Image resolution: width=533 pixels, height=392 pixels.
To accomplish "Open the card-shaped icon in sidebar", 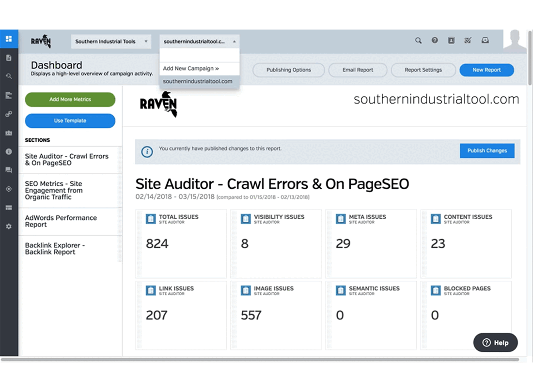I will [9, 207].
